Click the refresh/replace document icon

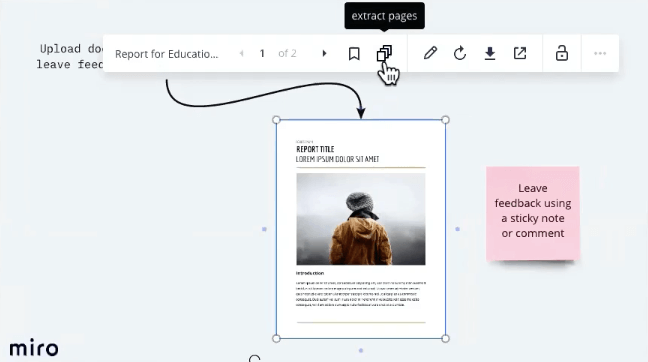460,53
